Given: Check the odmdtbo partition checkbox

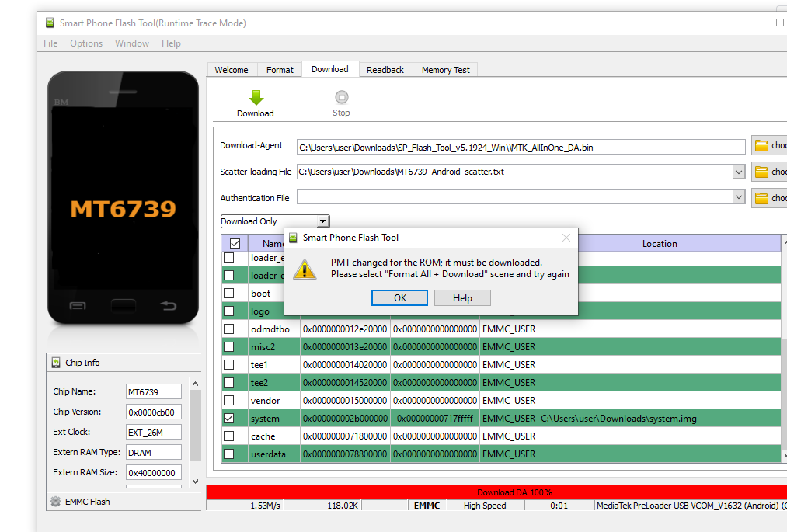Looking at the screenshot, I should point(229,329).
